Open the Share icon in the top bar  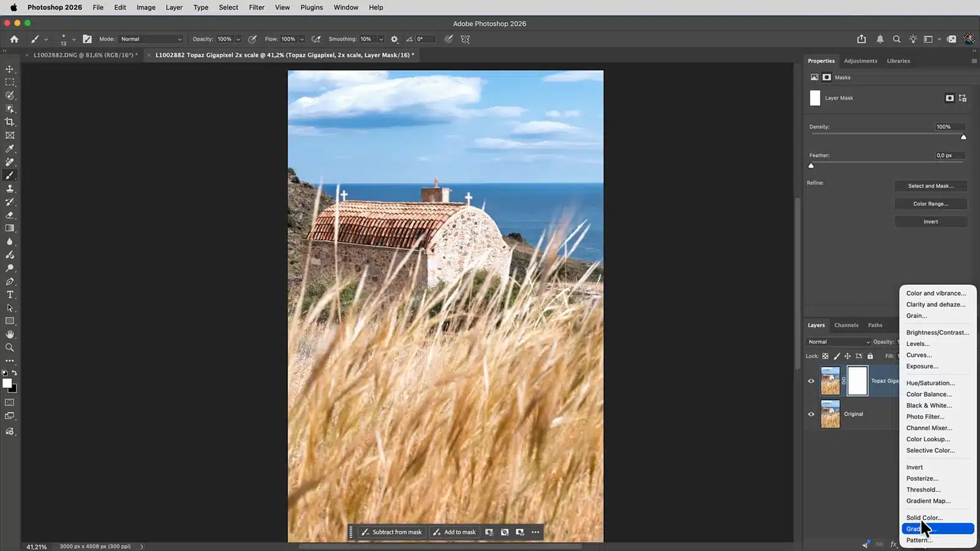[862, 39]
